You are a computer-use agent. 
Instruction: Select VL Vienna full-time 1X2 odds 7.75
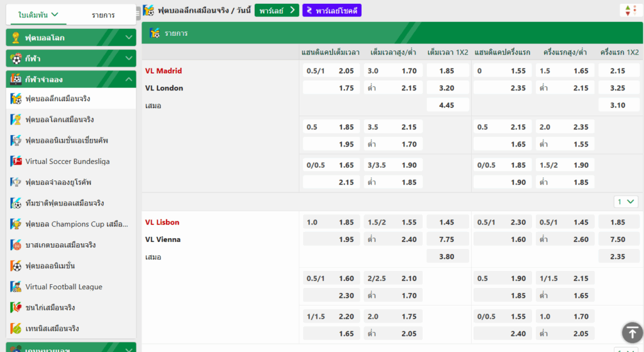click(447, 239)
